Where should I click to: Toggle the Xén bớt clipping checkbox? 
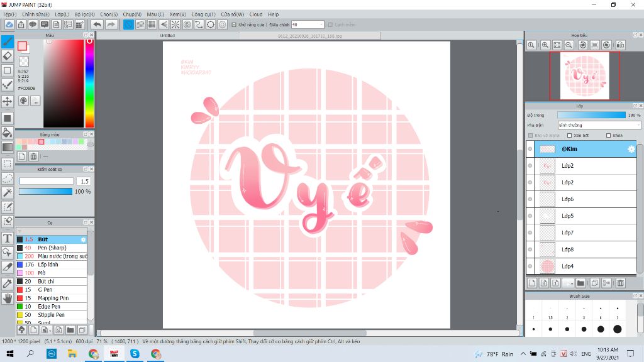tap(569, 136)
